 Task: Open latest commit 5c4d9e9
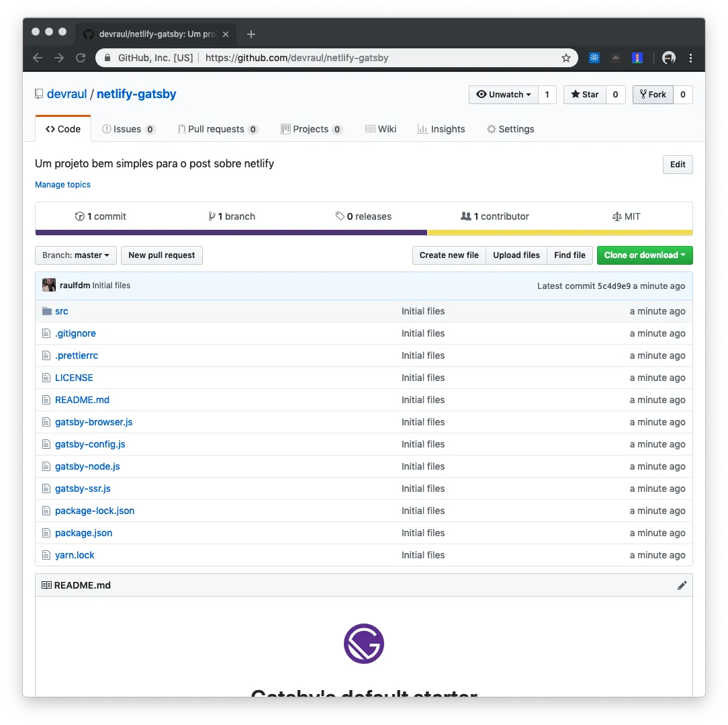[614, 286]
